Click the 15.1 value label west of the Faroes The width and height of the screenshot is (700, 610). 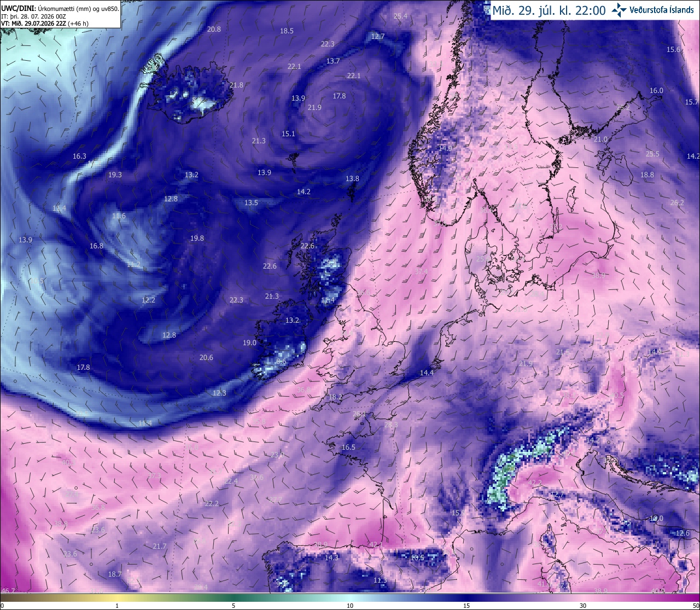(288, 133)
